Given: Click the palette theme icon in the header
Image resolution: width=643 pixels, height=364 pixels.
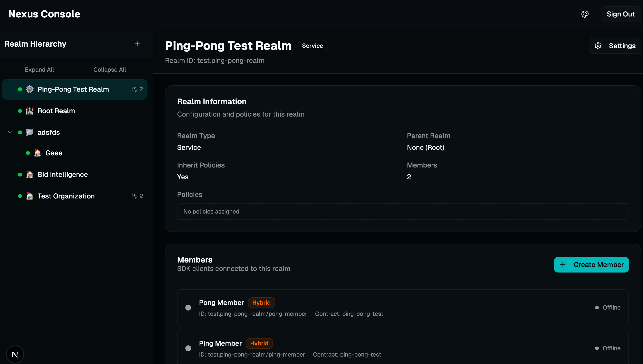Looking at the screenshot, I should click(585, 14).
